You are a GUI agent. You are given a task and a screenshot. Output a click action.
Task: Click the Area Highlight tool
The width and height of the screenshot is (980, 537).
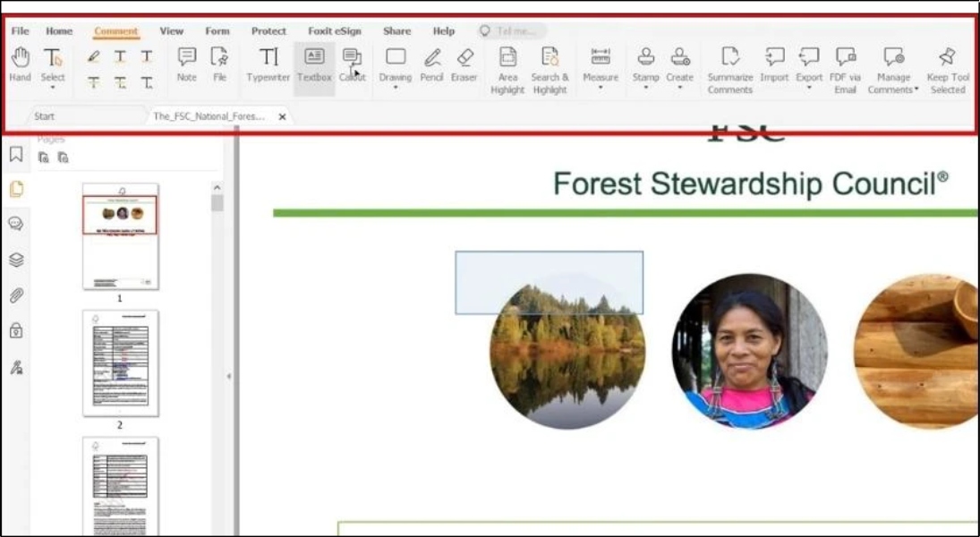(x=507, y=69)
